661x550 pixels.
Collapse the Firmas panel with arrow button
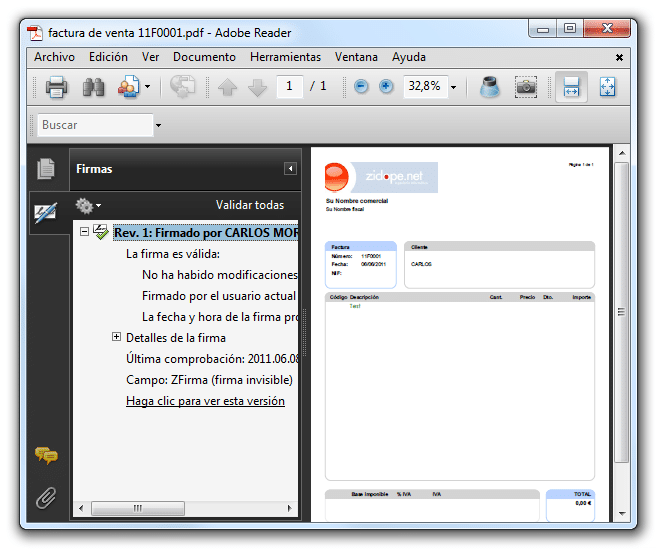click(x=290, y=169)
